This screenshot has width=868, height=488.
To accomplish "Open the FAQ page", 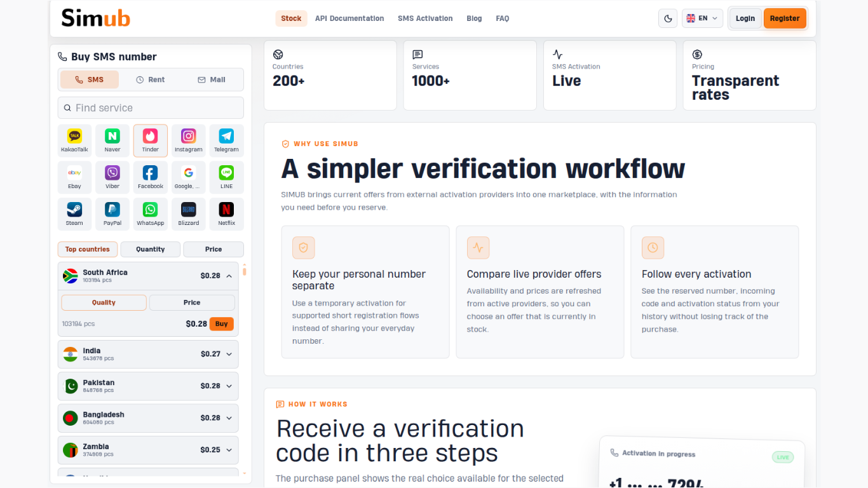I will [503, 18].
